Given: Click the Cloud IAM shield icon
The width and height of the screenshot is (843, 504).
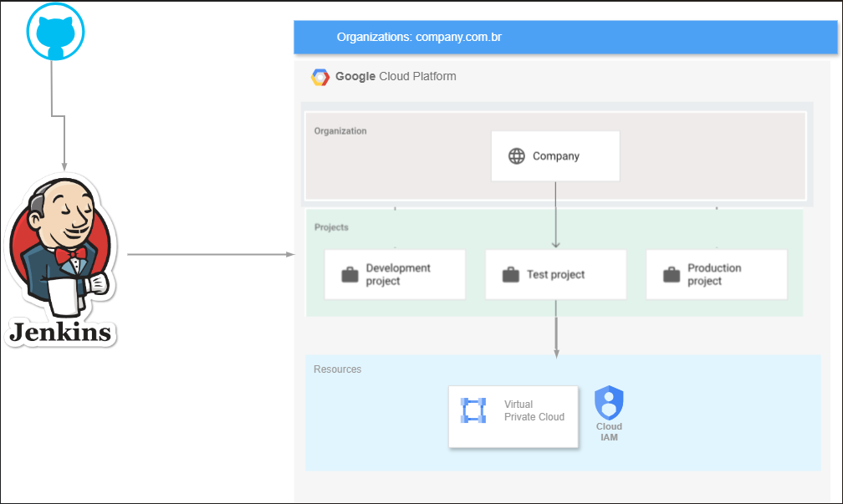Looking at the screenshot, I should [609, 403].
